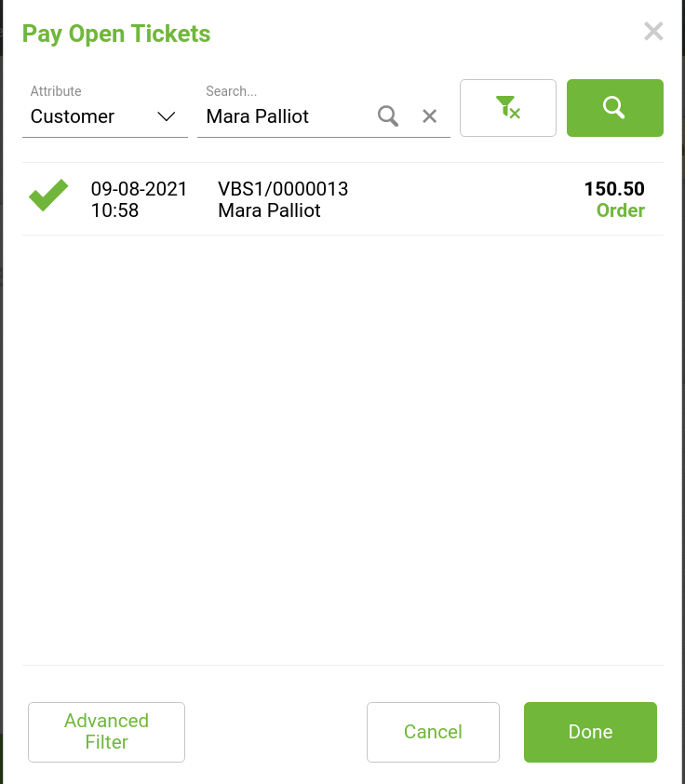The width and height of the screenshot is (685, 784).
Task: Open the Attribute dropdown showing Customer
Action: [103, 116]
